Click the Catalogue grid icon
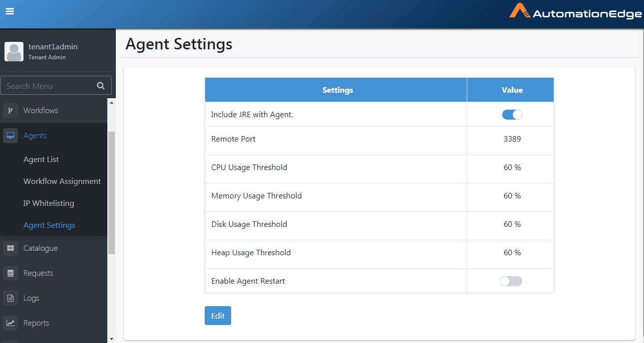The image size is (644, 343). (10, 248)
